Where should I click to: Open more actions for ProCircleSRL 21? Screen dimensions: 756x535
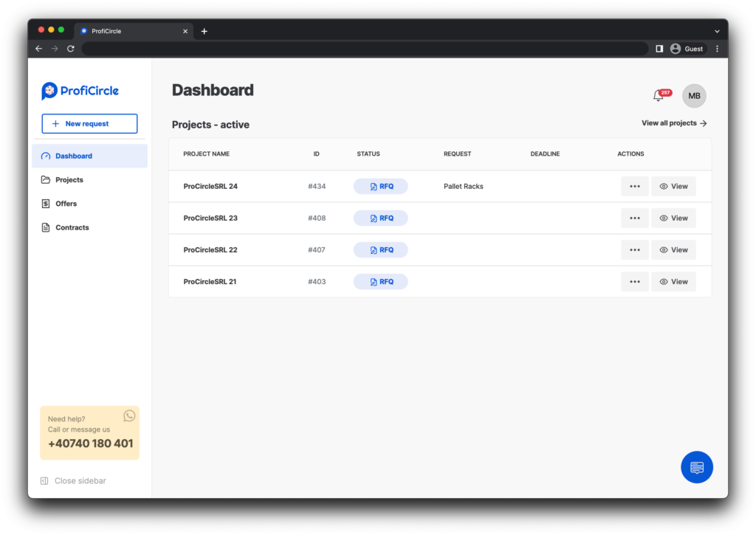[x=634, y=282]
